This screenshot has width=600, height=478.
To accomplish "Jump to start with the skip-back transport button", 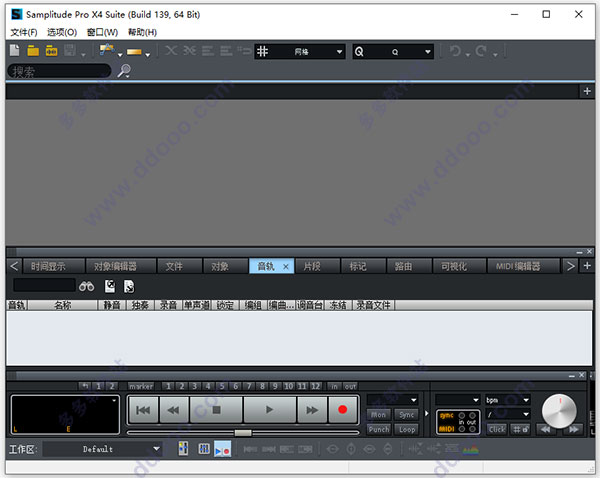I will tap(143, 410).
